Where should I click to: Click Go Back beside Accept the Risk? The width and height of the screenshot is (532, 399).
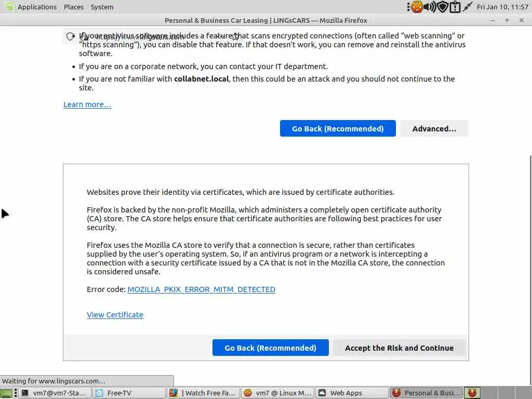click(x=270, y=348)
